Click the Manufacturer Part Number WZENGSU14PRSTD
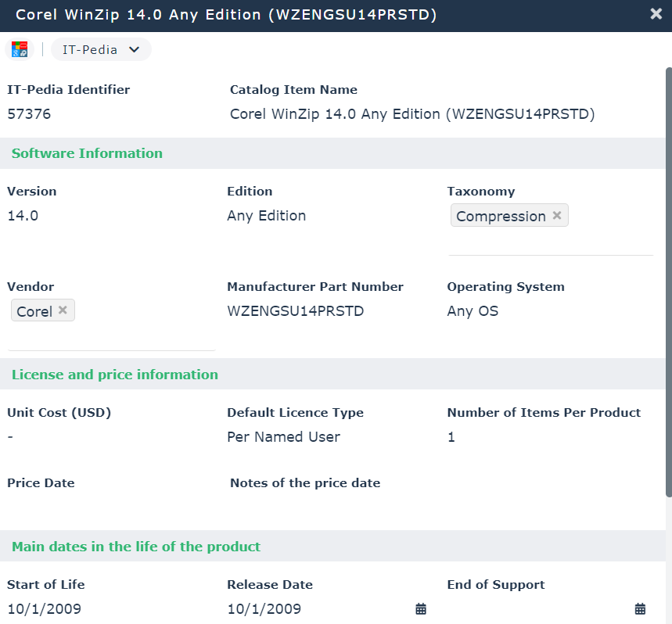The height and width of the screenshot is (624, 672). click(x=295, y=311)
